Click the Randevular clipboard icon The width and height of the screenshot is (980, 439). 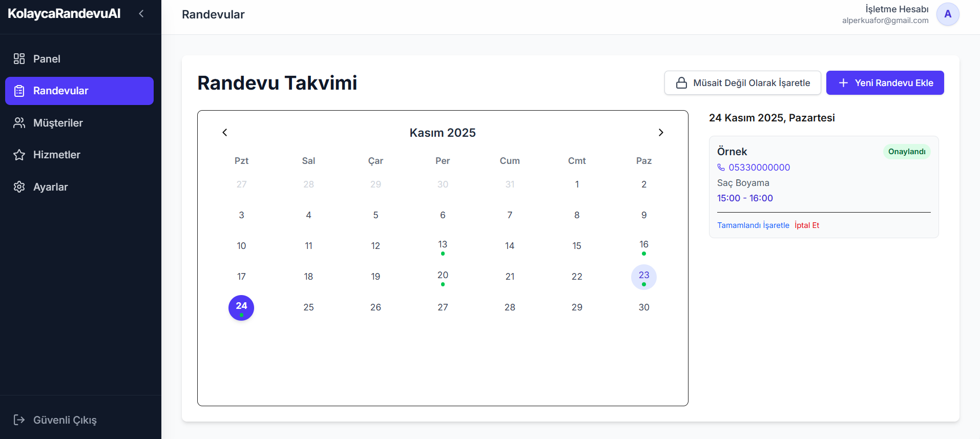coord(19,91)
